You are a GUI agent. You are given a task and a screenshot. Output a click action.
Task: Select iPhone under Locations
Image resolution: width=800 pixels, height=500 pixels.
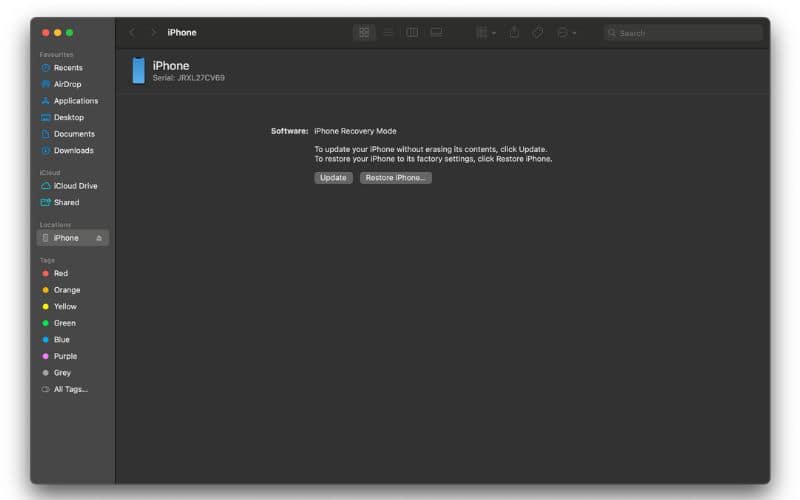tap(66, 238)
